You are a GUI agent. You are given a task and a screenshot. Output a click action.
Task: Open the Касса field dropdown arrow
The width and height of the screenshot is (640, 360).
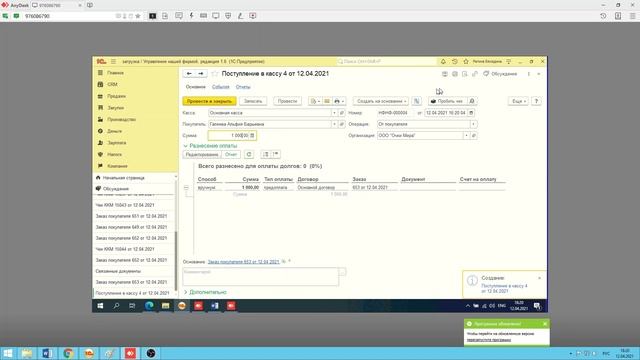[334, 113]
